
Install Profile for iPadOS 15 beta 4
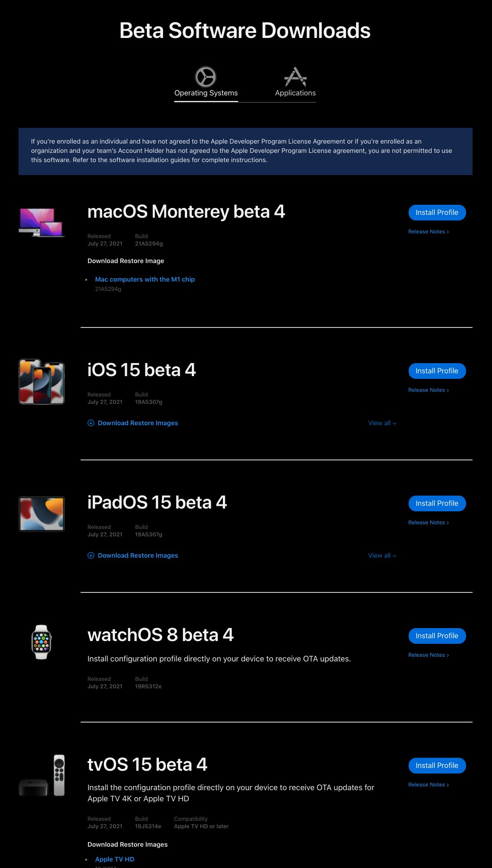click(437, 503)
